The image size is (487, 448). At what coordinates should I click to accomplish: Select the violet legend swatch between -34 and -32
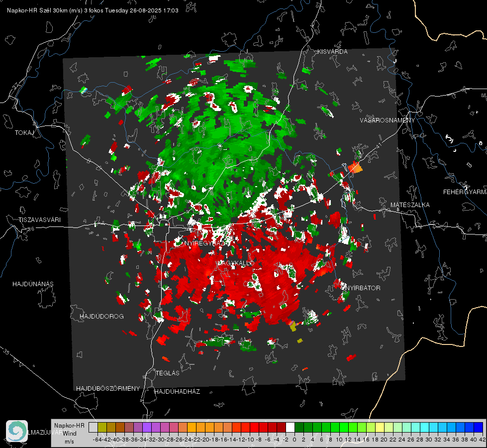click(147, 427)
